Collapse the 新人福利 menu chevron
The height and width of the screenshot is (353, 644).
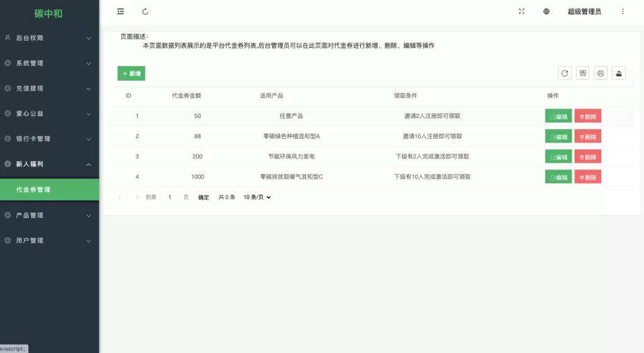(88, 165)
